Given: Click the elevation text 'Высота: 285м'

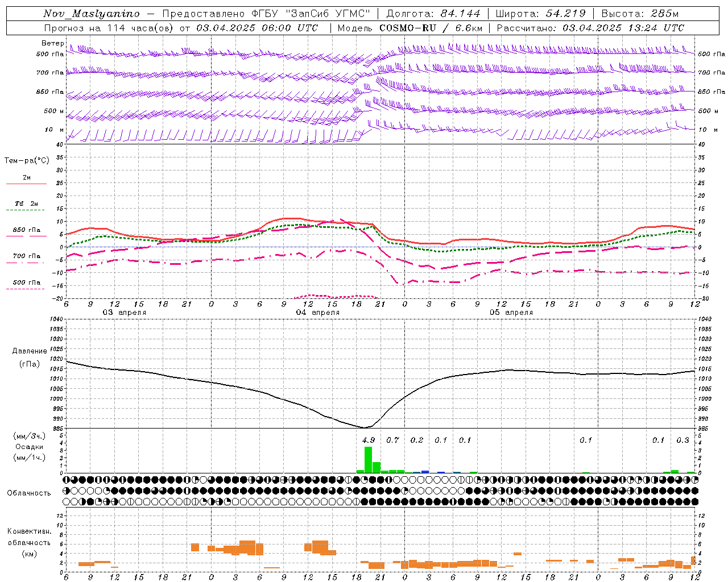Looking at the screenshot, I should 640,14.
